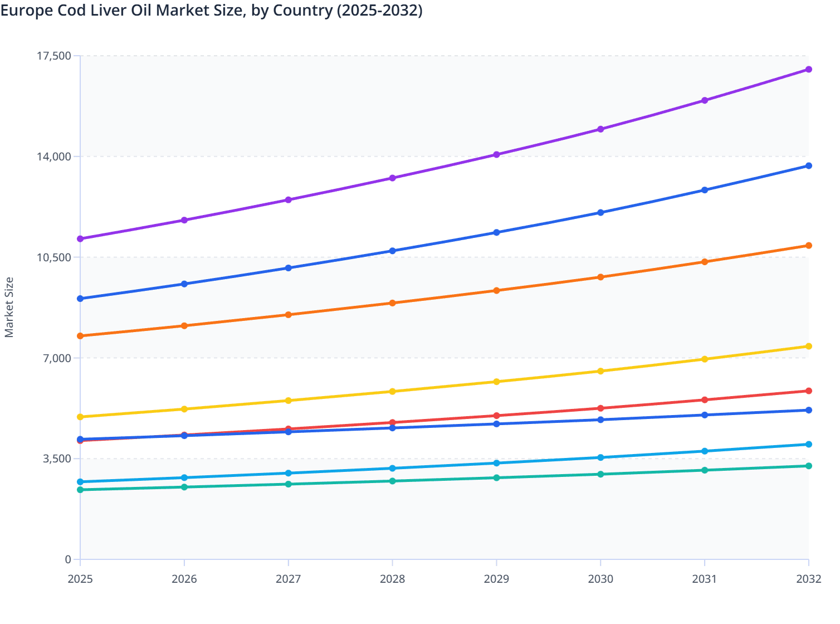
Task: Click the purple line's 2029 data point
Action: [496, 154]
